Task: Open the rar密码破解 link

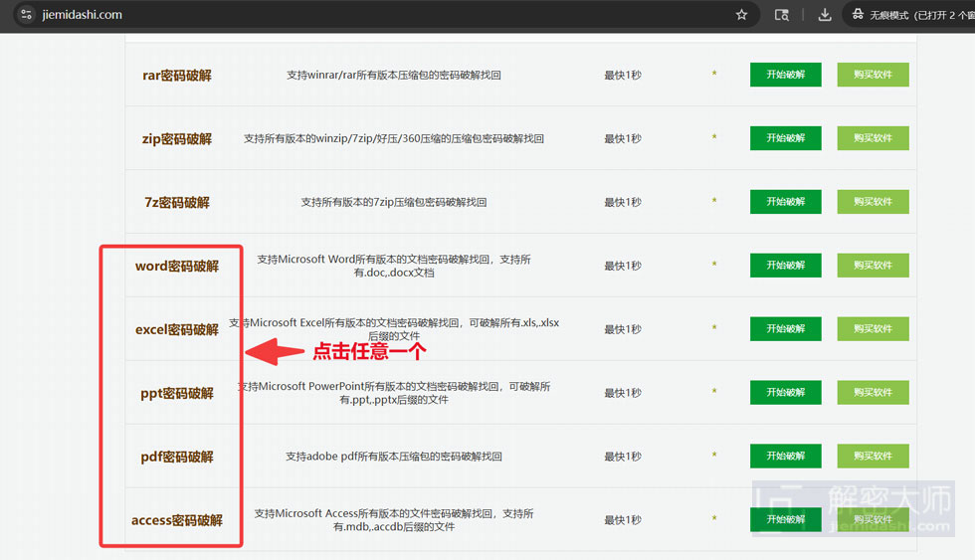Action: (177, 76)
